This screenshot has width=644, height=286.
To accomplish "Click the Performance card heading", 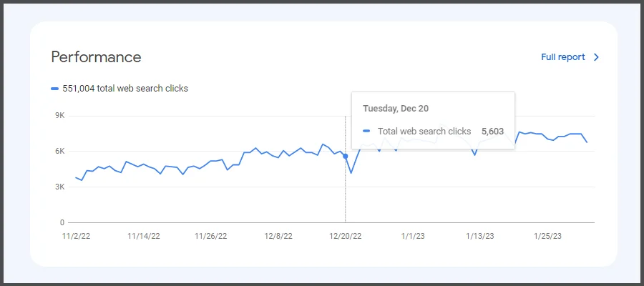I will pos(96,57).
